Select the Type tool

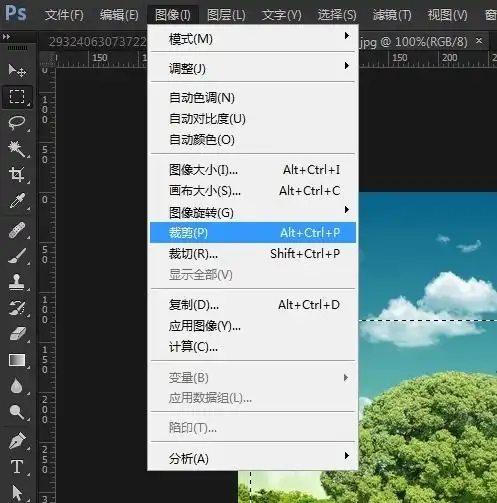[x=17, y=467]
